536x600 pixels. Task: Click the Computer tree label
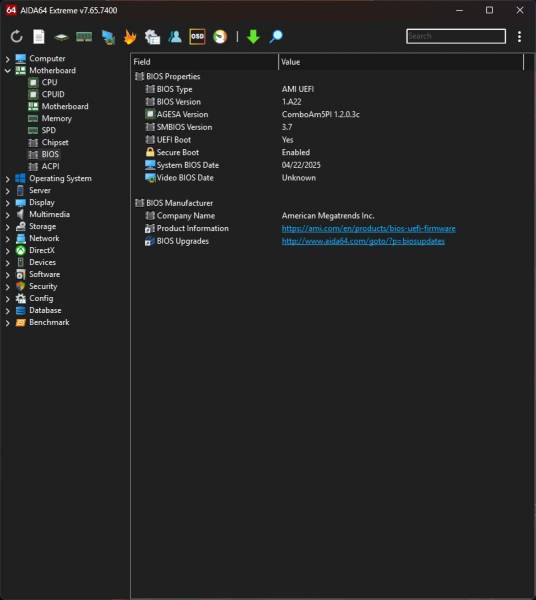click(x=47, y=59)
